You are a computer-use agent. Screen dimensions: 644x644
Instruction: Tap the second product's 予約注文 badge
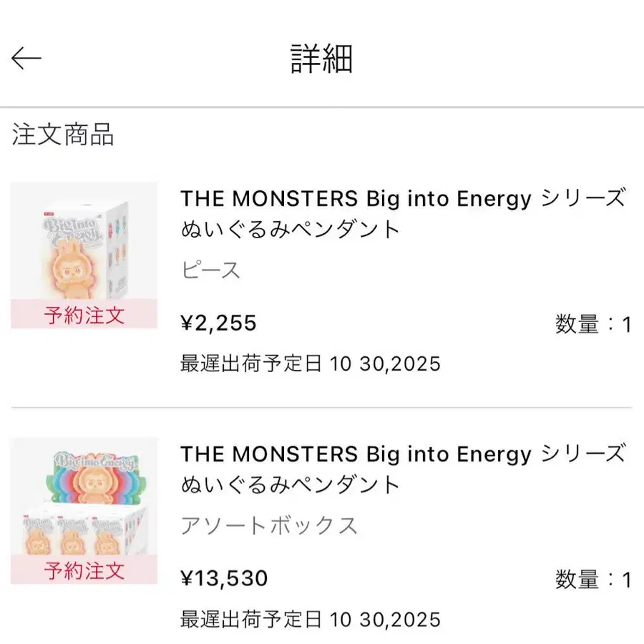[x=84, y=570]
